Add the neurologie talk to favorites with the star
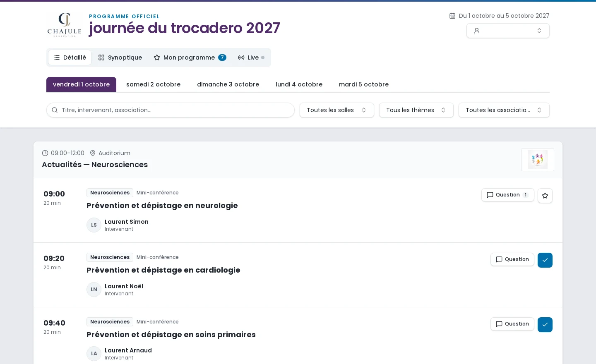The image size is (596, 364). [545, 196]
